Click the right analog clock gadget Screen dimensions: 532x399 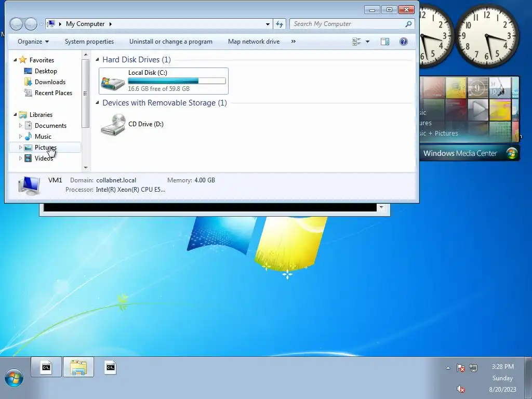486,35
